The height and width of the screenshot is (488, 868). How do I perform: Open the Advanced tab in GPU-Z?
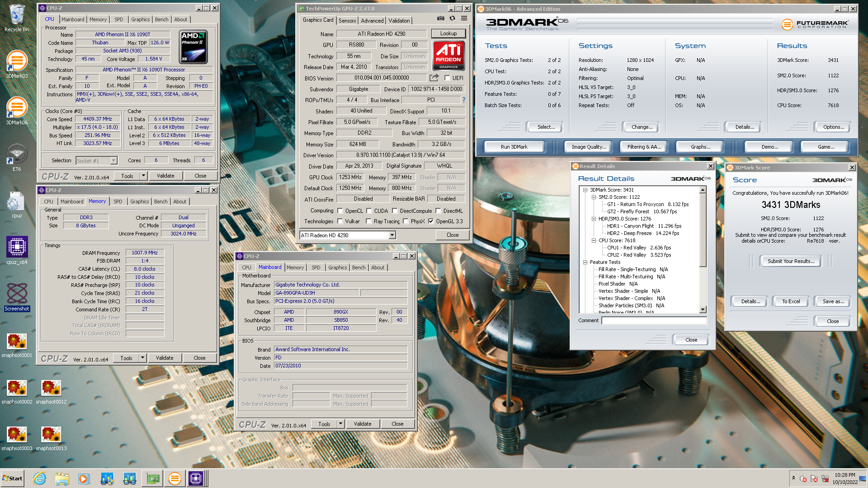click(x=372, y=21)
